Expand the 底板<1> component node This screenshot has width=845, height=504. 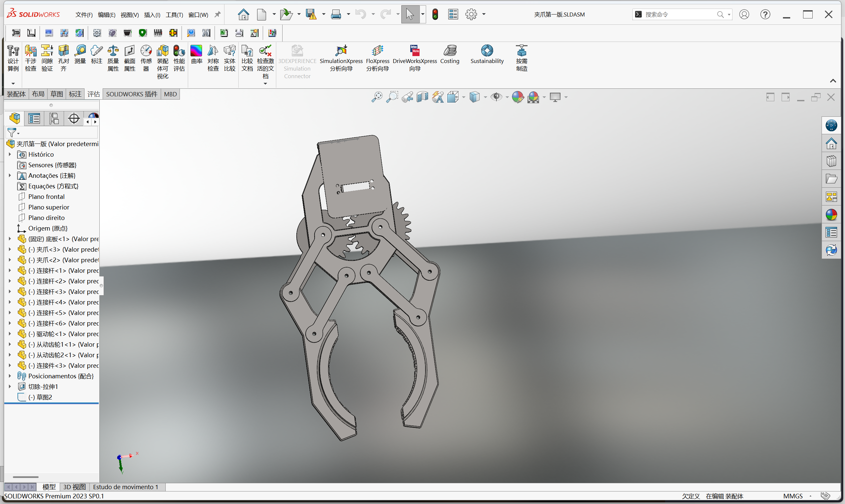[x=10, y=239]
